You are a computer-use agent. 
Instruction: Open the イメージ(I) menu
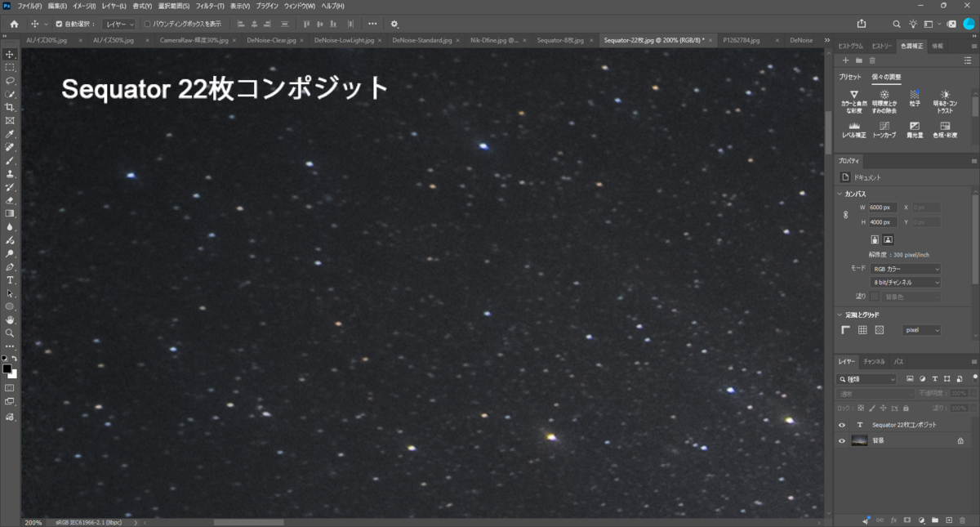84,6
